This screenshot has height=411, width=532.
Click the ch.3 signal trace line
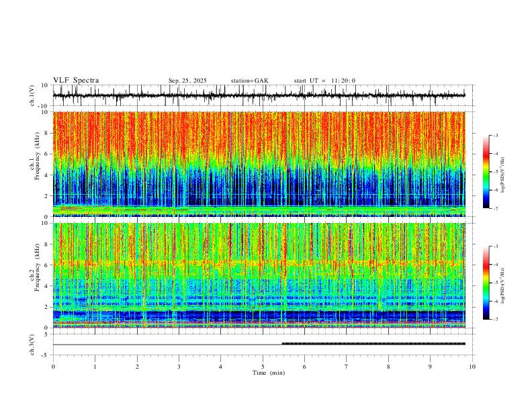point(259,344)
